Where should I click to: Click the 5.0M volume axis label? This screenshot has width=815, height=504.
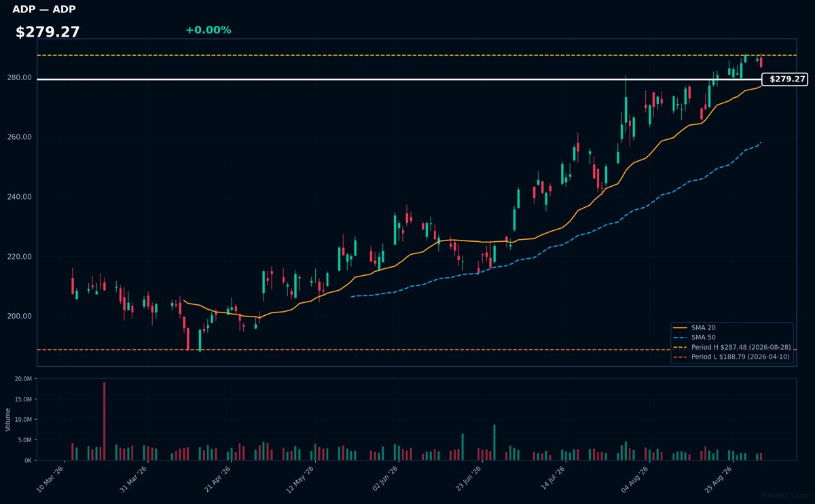click(x=24, y=440)
